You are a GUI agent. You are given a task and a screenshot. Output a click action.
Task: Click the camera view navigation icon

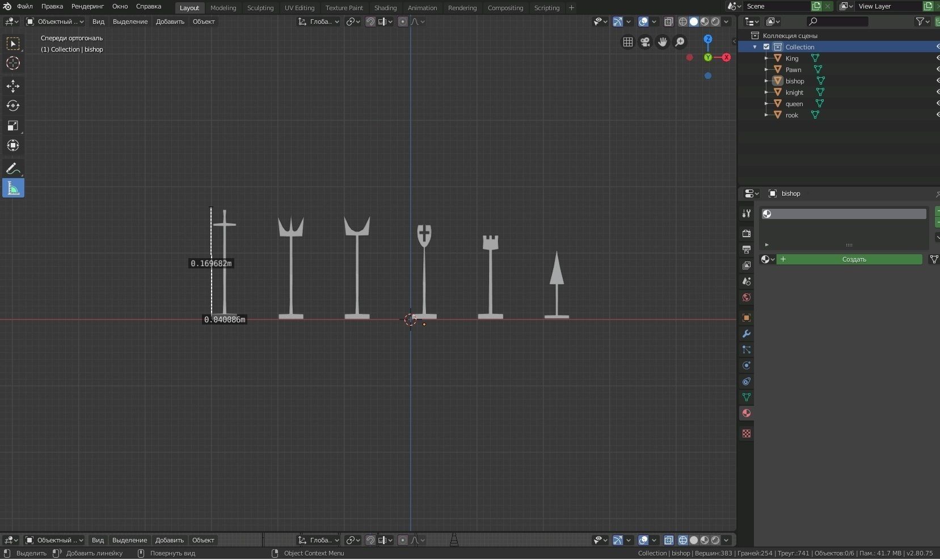coord(645,42)
